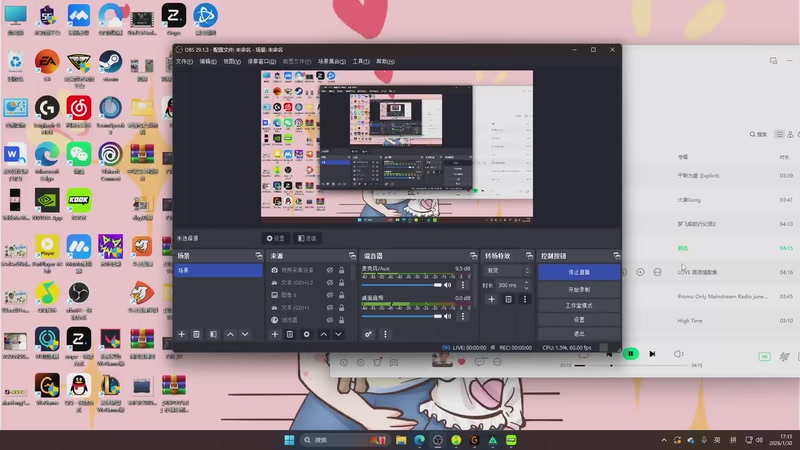This screenshot has width=800, height=450.
Task: Move source down with the arrow in 来源 panel
Action: [338, 334]
